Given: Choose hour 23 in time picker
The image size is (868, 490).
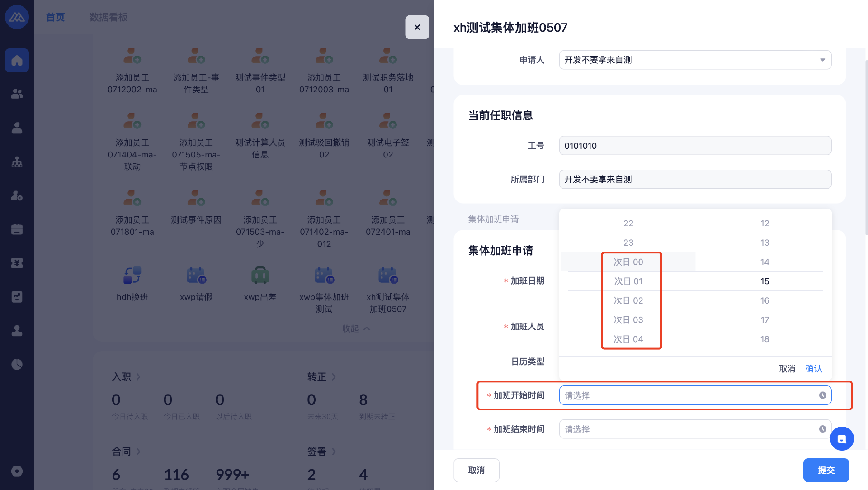Looking at the screenshot, I should 628,243.
